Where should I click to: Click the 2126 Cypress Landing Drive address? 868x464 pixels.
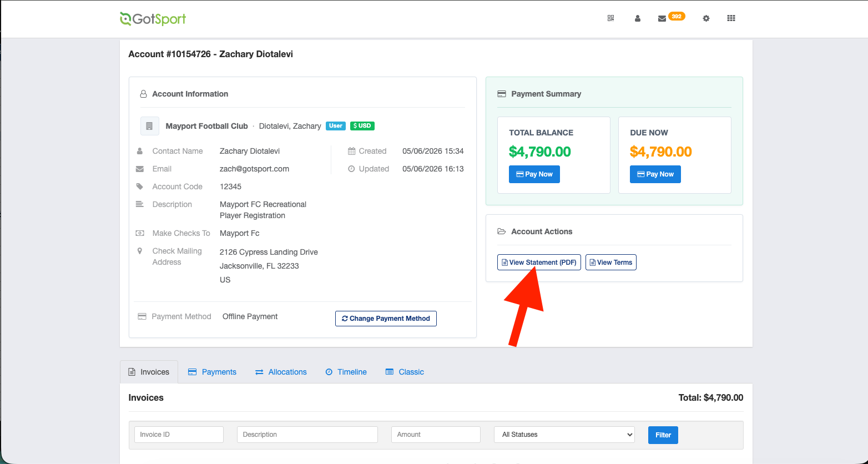(x=269, y=252)
